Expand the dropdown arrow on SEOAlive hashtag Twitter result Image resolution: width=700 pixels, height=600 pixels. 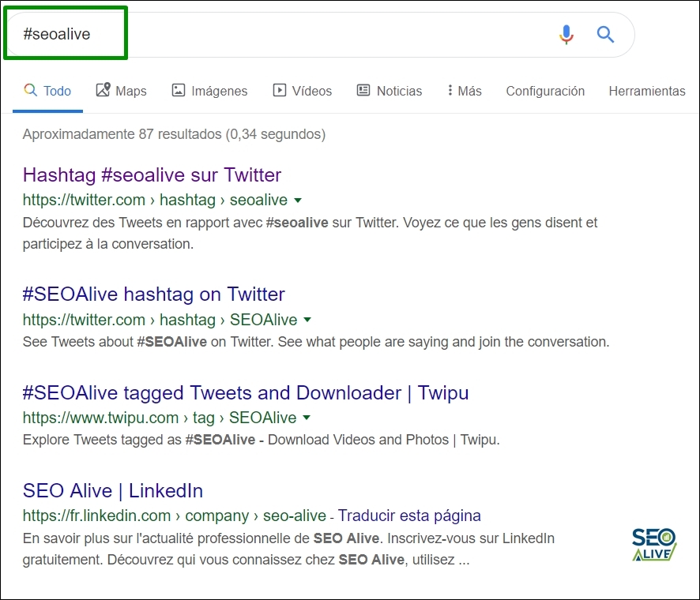tap(307, 320)
